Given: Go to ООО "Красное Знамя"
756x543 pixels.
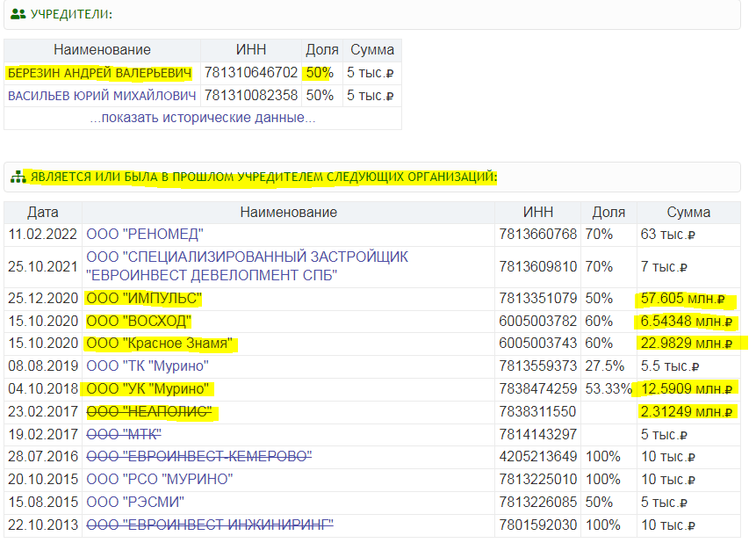Looking at the screenshot, I should click(160, 344).
